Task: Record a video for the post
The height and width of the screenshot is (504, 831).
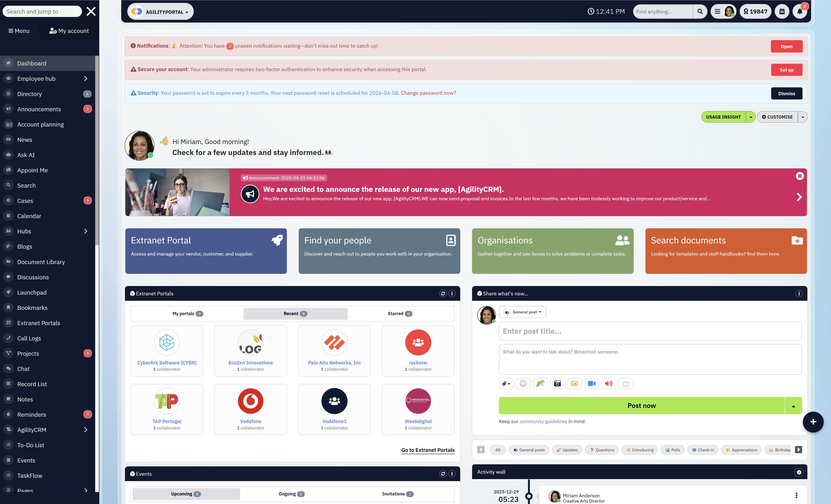Action: (591, 383)
